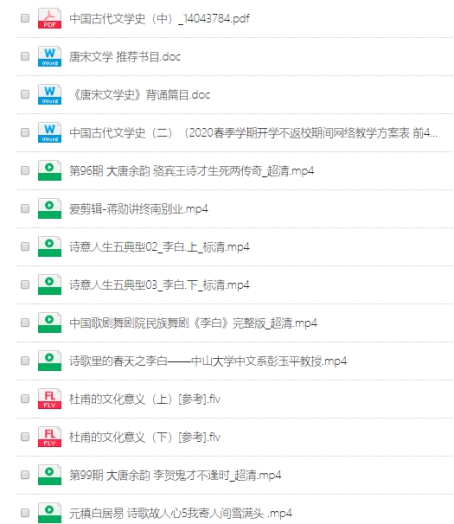Click video icon for 中国歌剧舞剧院民族舞剧《李白》
The height and width of the screenshot is (524, 454).
49,322
